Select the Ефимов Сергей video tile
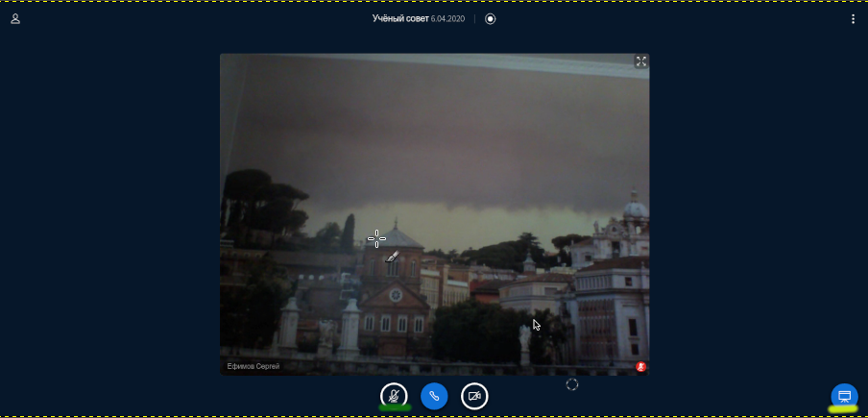Screen dimensions: 868x418 [x=435, y=214]
